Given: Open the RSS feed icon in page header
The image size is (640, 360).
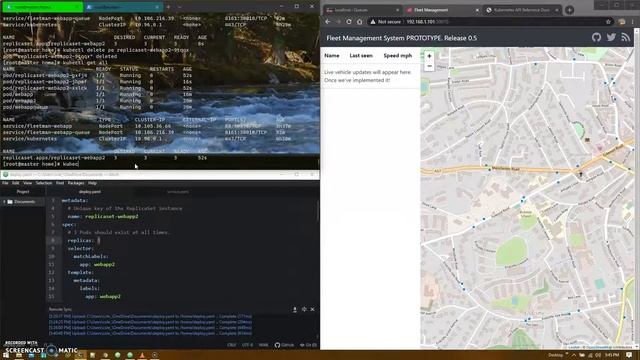Looking at the screenshot, I should [625, 38].
